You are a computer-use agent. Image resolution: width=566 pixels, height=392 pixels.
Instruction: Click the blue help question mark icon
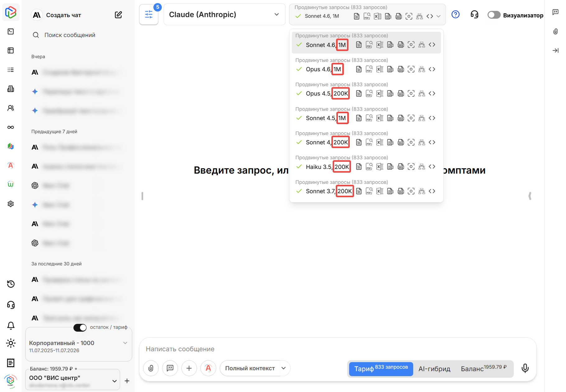[455, 15]
